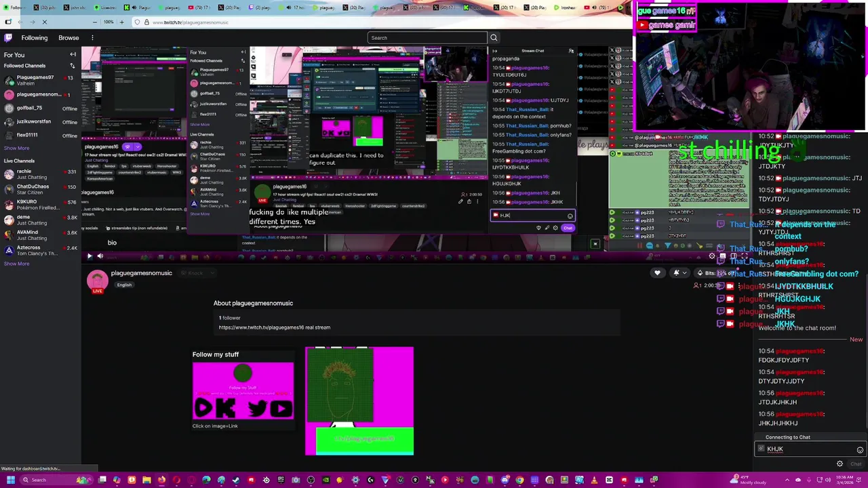Open K9KURO live channel

(x=40, y=205)
